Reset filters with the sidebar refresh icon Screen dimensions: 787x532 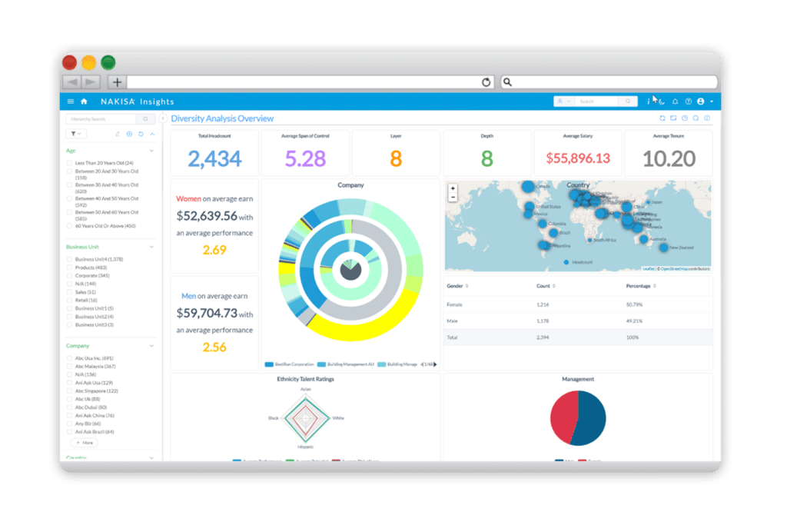[x=141, y=135]
